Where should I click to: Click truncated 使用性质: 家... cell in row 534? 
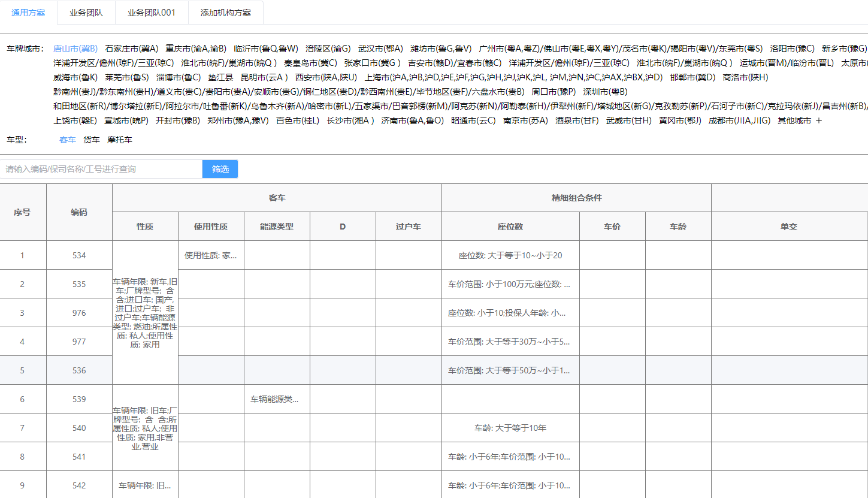point(211,255)
